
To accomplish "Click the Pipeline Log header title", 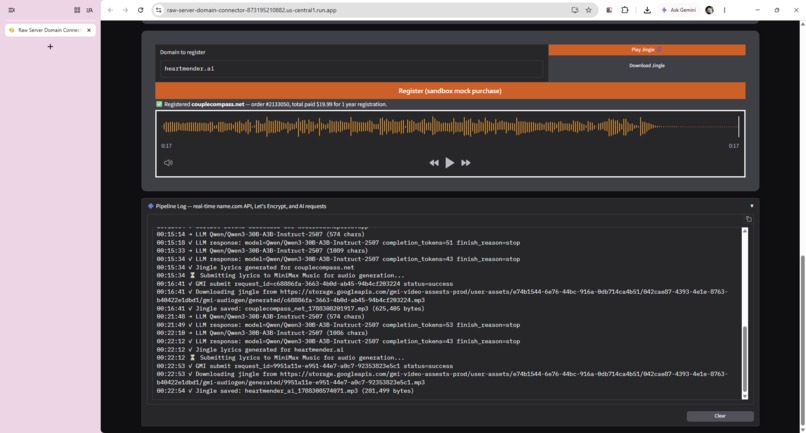I will [241, 206].
